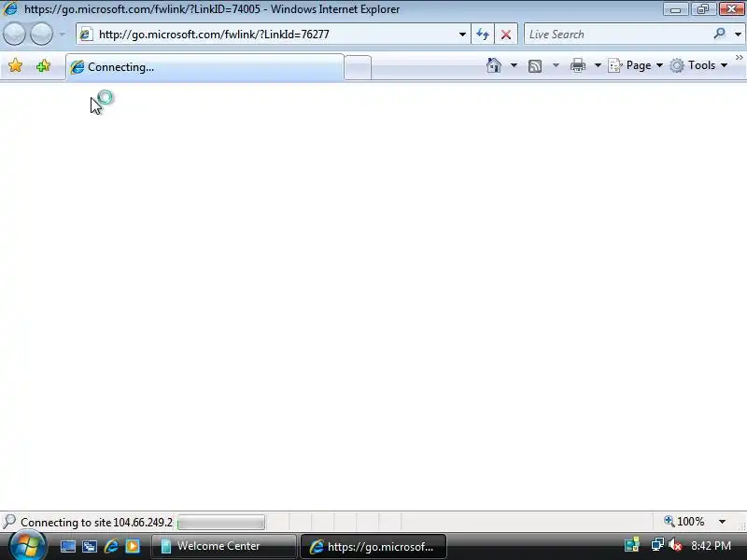Open the Favorites Center star icon
This screenshot has width=747, height=560.
point(15,65)
